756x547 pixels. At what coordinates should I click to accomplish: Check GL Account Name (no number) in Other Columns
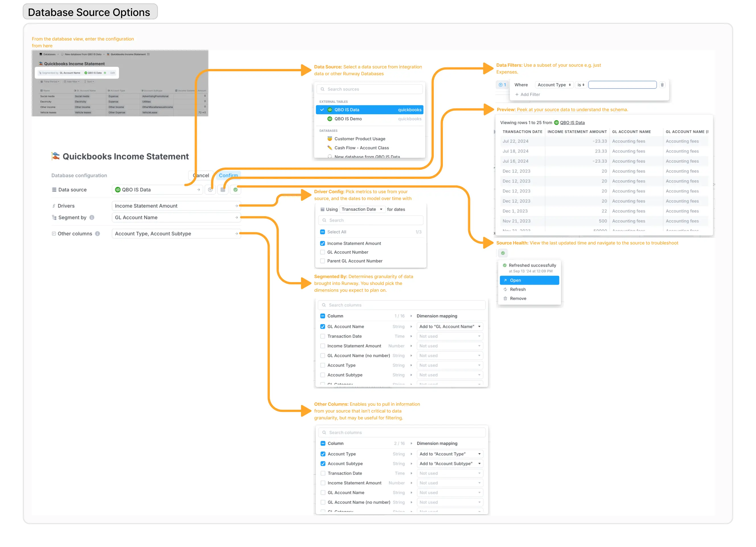[323, 502]
